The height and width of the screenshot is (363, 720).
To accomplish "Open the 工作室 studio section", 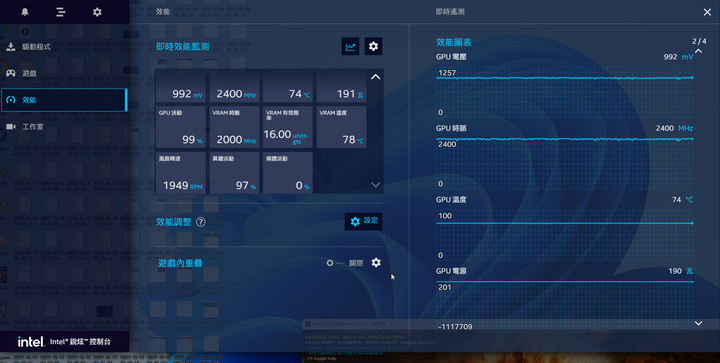I will [x=64, y=127].
